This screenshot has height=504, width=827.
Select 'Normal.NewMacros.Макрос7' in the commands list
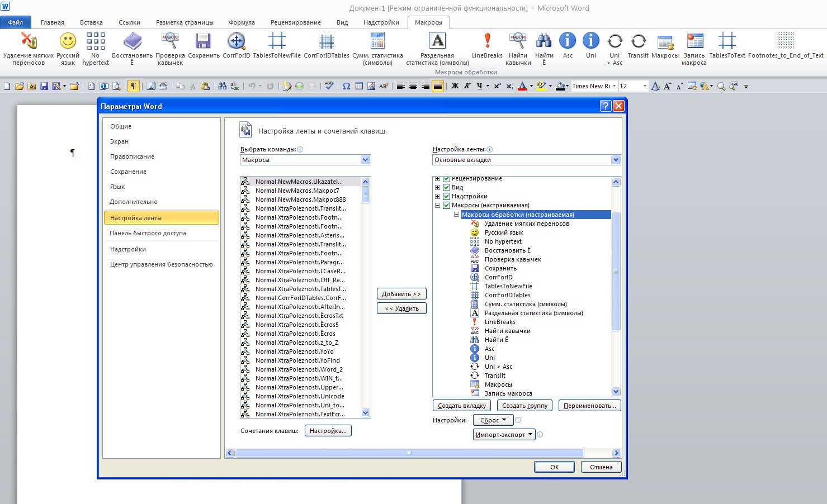[300, 191]
